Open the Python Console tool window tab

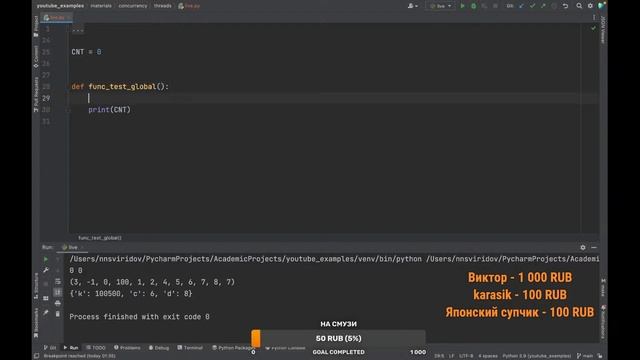(285, 348)
